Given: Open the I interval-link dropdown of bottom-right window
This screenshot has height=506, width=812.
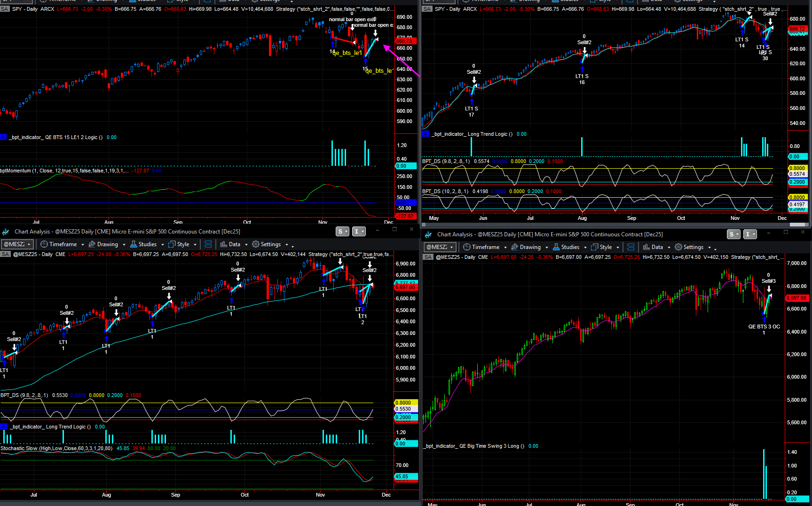Looking at the screenshot, I should pos(750,234).
